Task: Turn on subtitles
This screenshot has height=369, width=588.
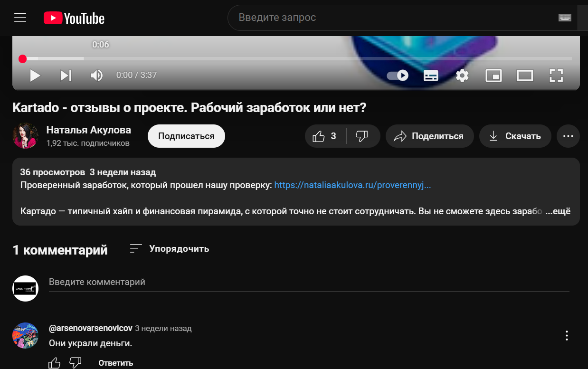Action: click(x=431, y=76)
